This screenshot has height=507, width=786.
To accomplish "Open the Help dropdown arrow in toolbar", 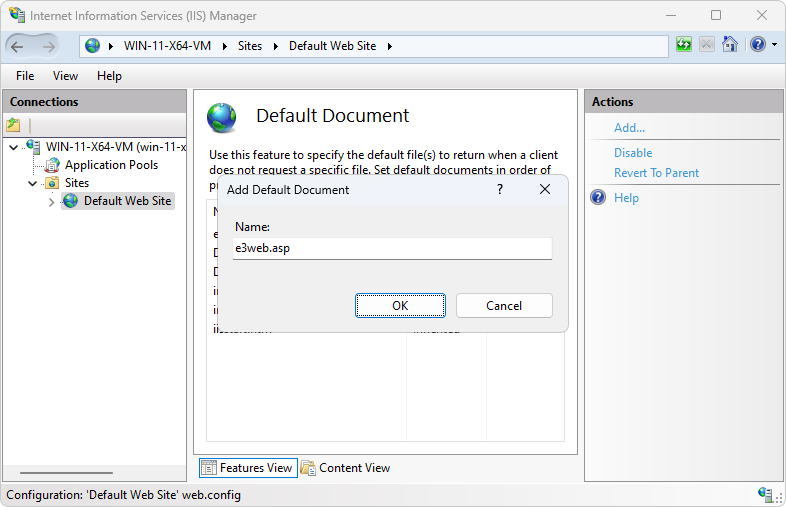I will coord(772,46).
